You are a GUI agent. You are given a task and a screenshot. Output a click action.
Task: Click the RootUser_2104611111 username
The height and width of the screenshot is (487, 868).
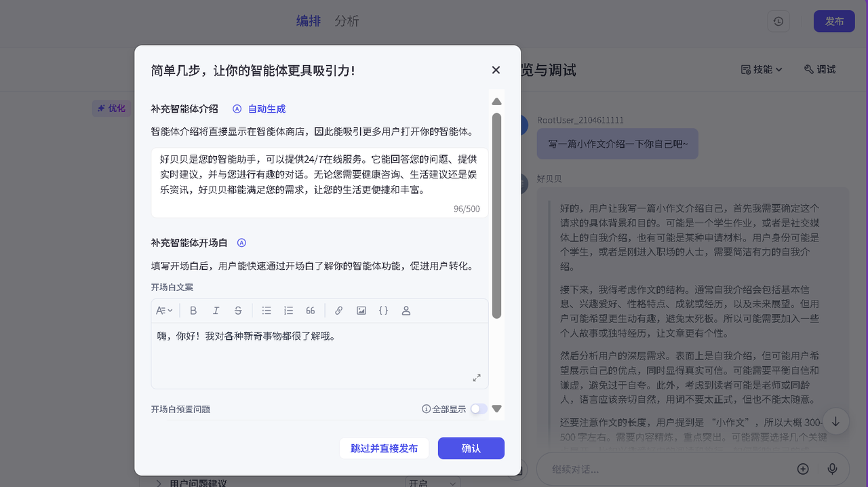[x=580, y=120]
